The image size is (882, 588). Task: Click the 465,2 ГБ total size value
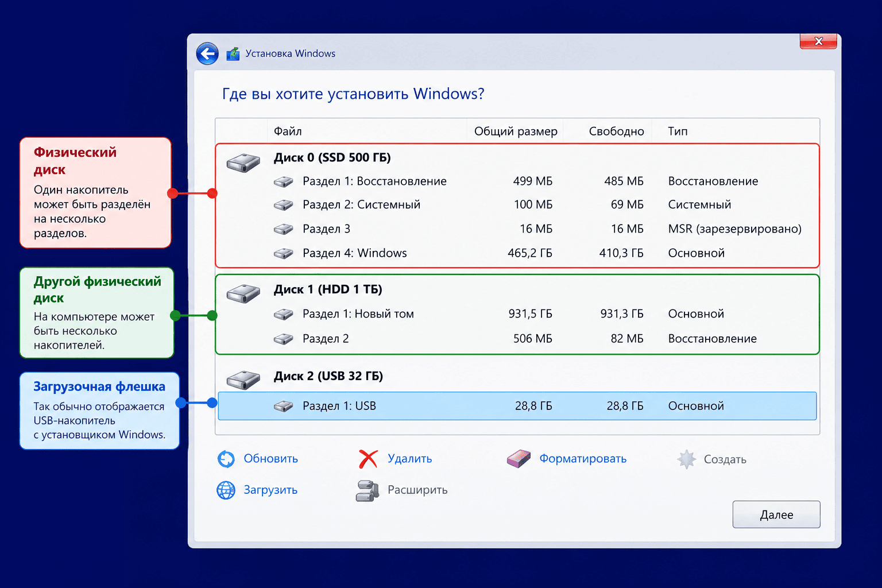click(x=530, y=253)
